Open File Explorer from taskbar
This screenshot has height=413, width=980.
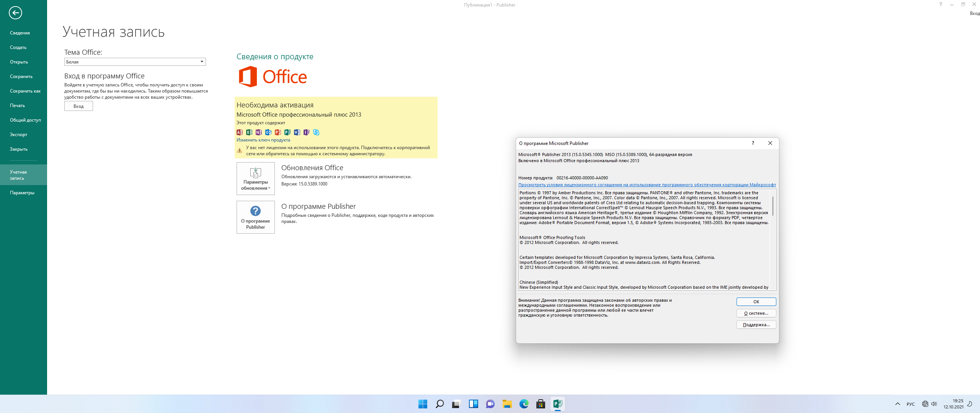[x=507, y=404]
